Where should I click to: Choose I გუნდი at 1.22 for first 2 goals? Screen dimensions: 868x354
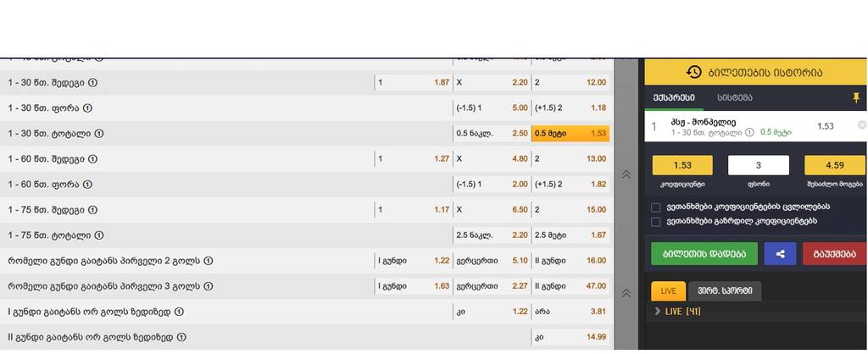point(413,261)
